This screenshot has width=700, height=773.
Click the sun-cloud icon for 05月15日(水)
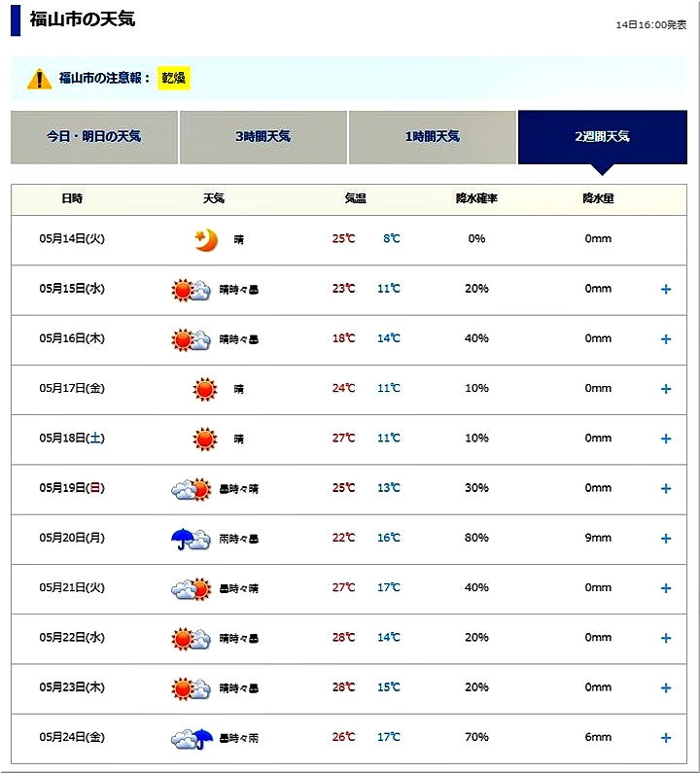tap(192, 290)
